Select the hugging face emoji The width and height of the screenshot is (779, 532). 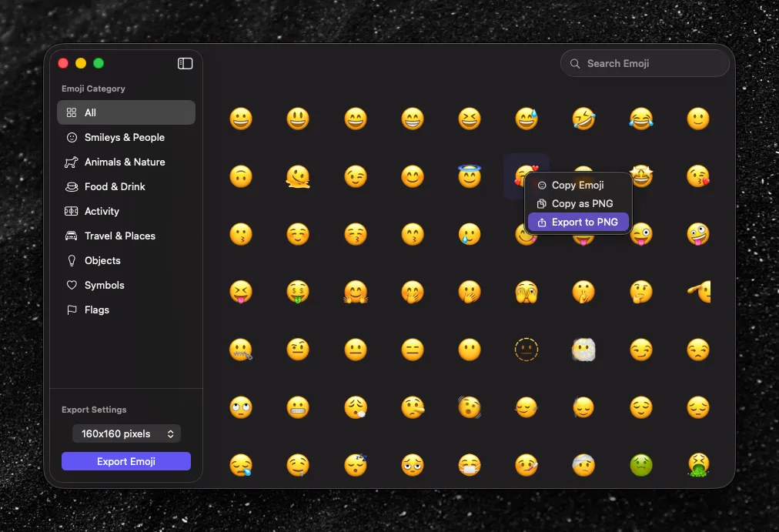(356, 292)
